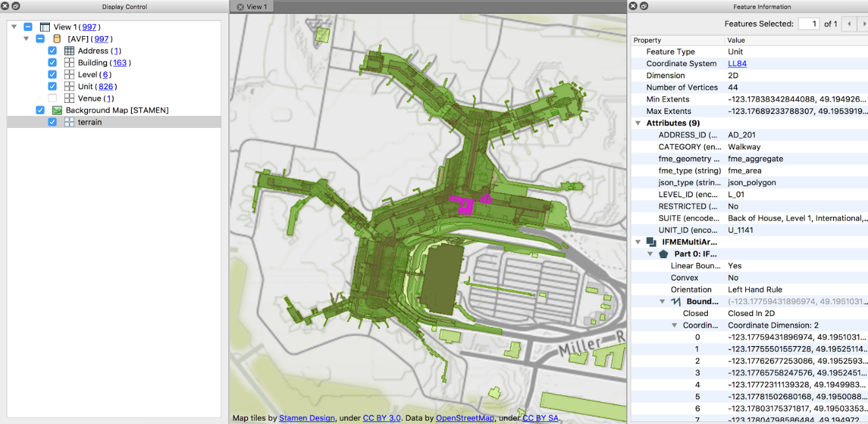Click the AVF dataset cylinder icon
The height and width of the screenshot is (424, 868).
57,39
